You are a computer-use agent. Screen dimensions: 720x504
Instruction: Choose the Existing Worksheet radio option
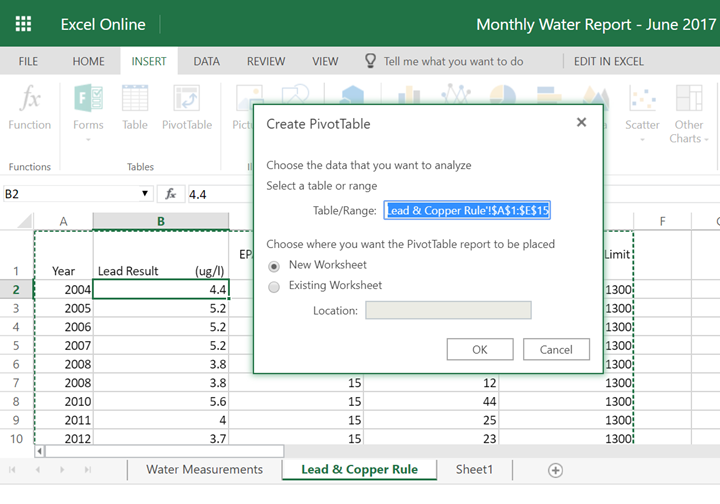pyautogui.click(x=274, y=286)
